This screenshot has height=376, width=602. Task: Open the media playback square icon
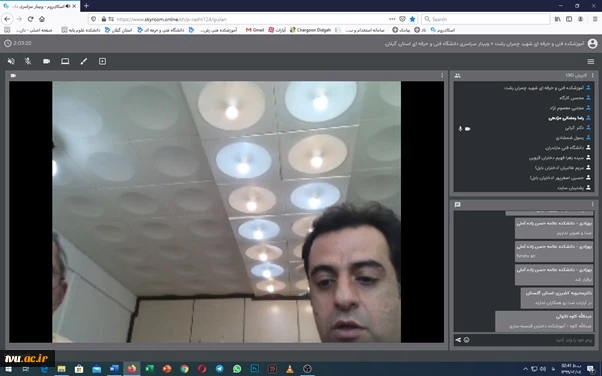pyautogui.click(x=103, y=61)
